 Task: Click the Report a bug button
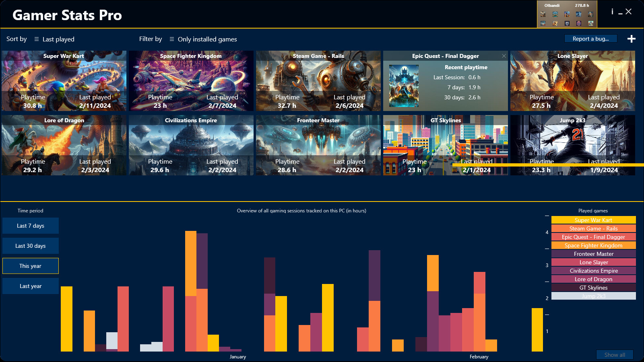pos(590,38)
